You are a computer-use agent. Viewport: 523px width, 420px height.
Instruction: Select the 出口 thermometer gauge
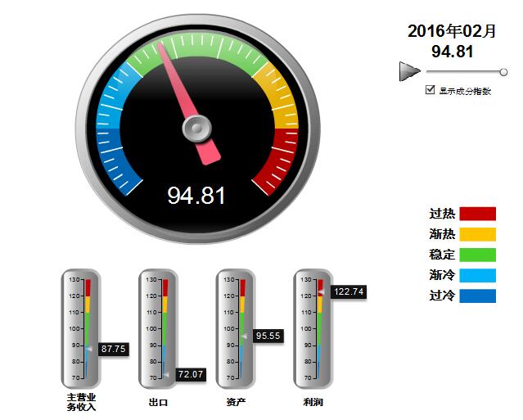[x=158, y=328]
